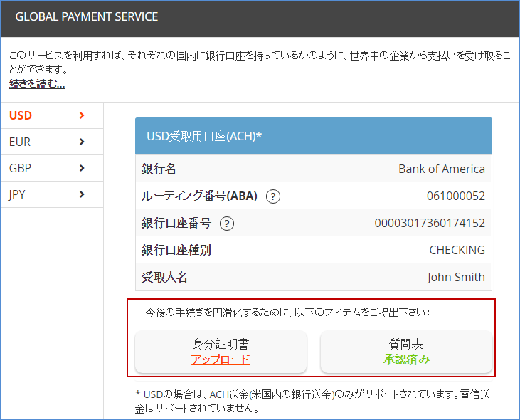Click the 銀行口座番号 label text

(x=176, y=223)
